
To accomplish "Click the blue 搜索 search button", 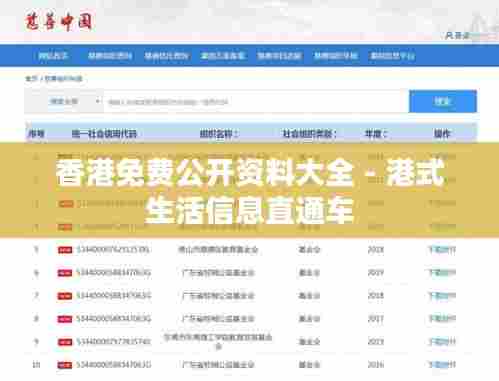I will 443,101.
